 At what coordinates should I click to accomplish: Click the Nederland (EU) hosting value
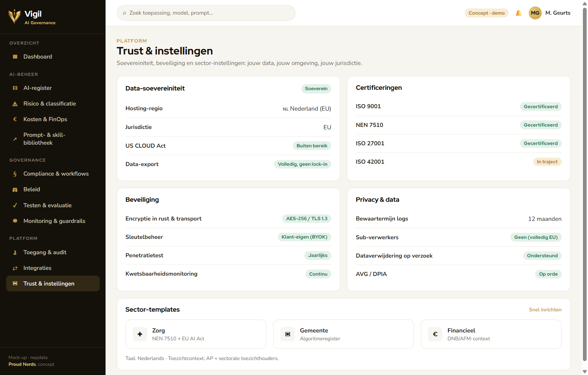click(x=307, y=109)
